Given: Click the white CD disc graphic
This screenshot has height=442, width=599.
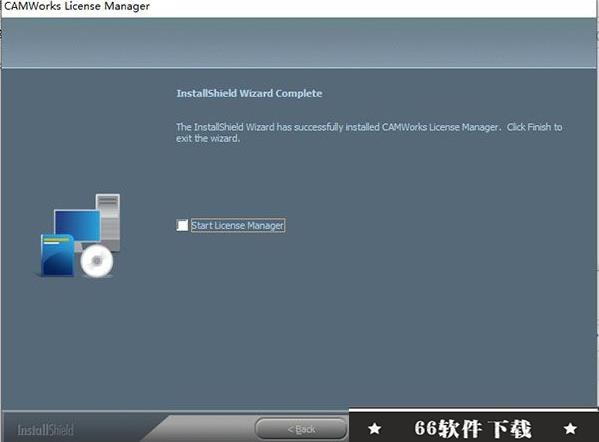Looking at the screenshot, I should coord(97,261).
